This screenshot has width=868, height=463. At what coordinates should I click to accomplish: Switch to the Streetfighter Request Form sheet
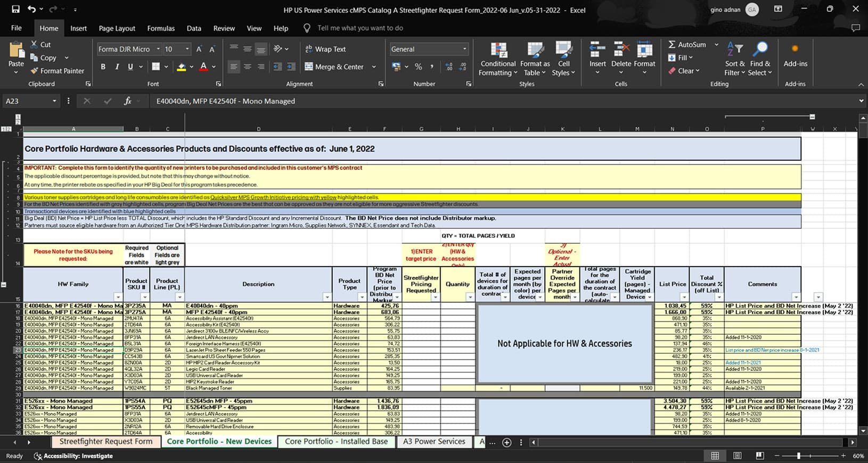point(105,441)
